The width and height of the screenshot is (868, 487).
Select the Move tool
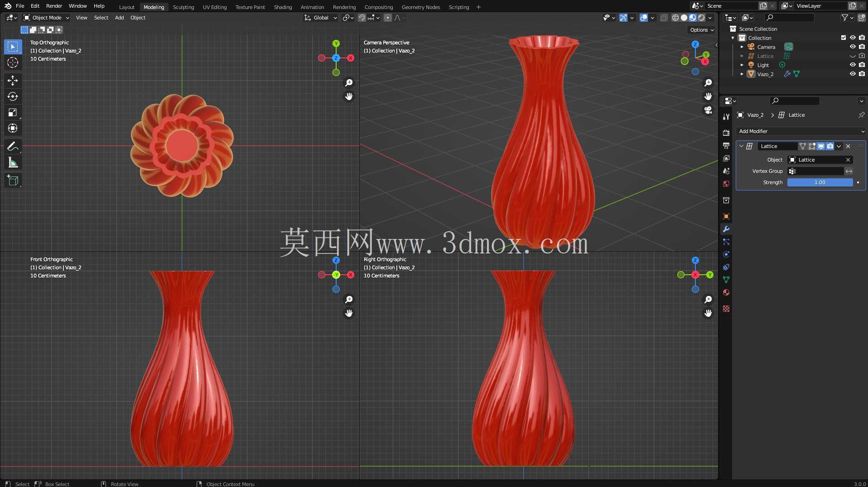(13, 81)
